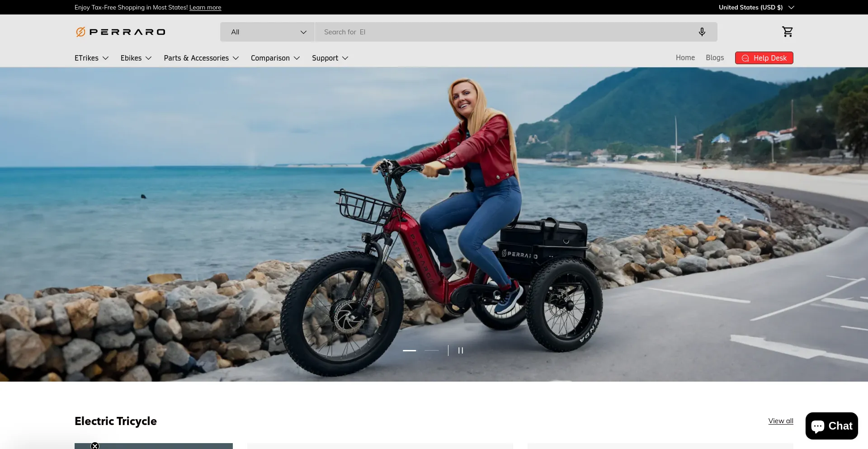
Task: Expand the Support menu
Action: [330, 58]
